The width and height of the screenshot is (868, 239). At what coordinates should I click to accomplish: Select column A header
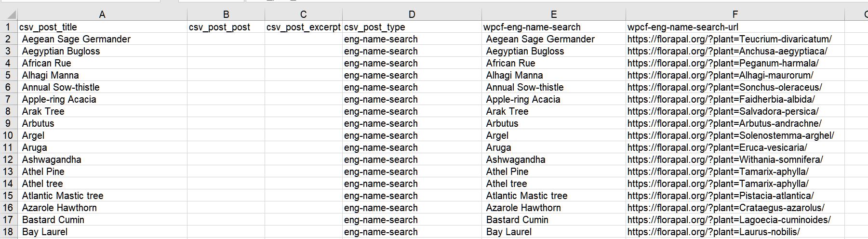102,14
